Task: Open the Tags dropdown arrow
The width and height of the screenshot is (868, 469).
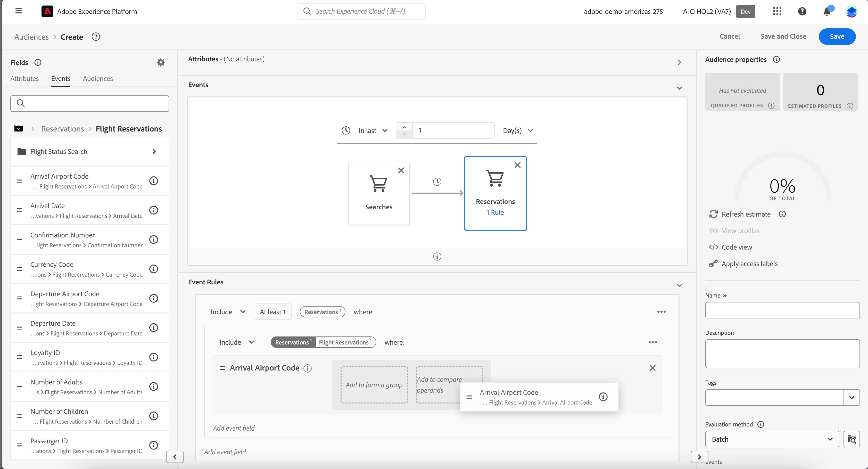Action: pos(852,398)
